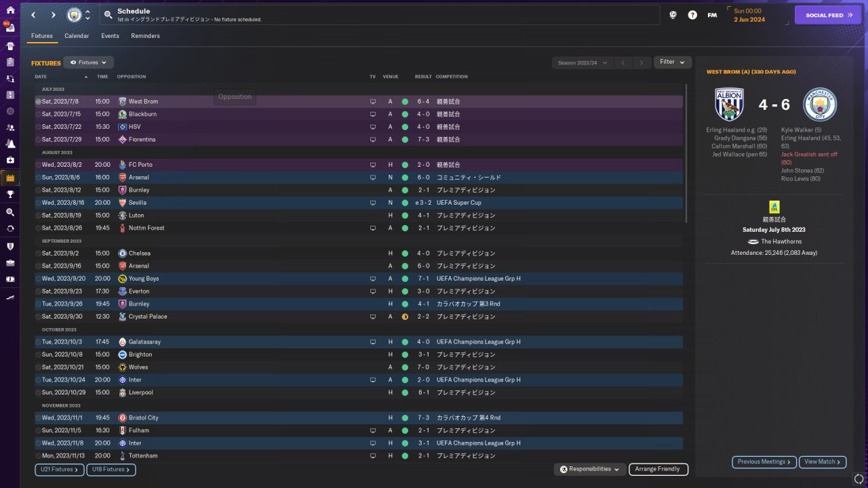Open Previous Meetings

764,462
